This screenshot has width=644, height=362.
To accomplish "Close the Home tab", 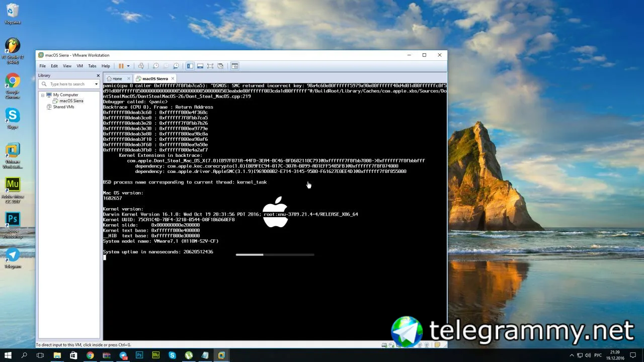I will [129, 78].
